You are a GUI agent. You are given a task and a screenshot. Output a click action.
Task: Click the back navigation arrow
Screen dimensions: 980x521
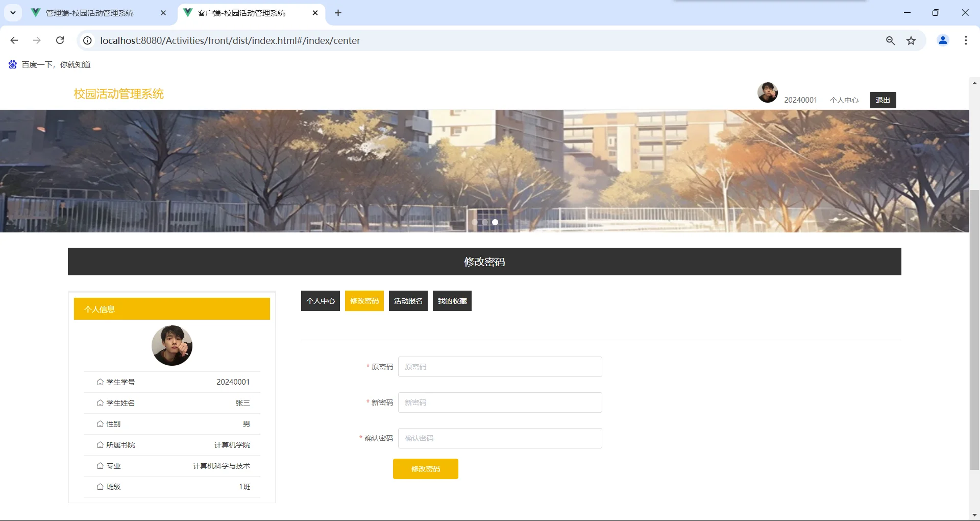14,40
